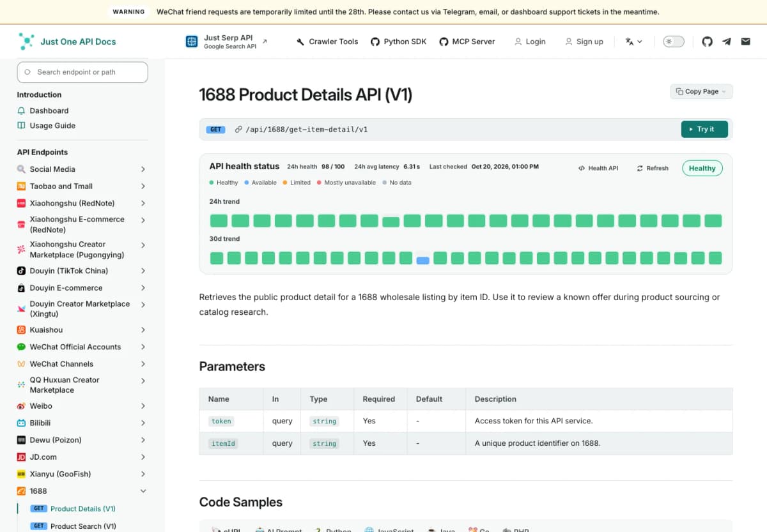Click the shorter block in 24h trend
Viewport: 767px width, 532px height.
pyautogui.click(x=391, y=222)
